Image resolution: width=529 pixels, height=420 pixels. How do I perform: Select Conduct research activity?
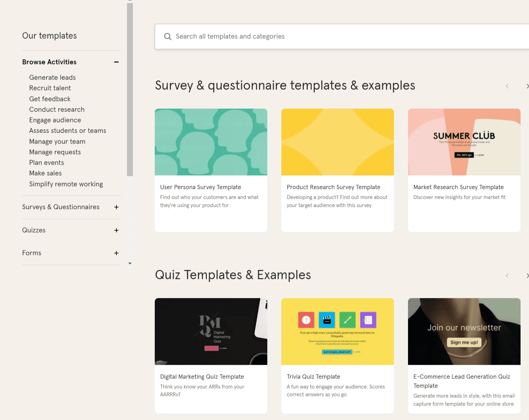(57, 109)
